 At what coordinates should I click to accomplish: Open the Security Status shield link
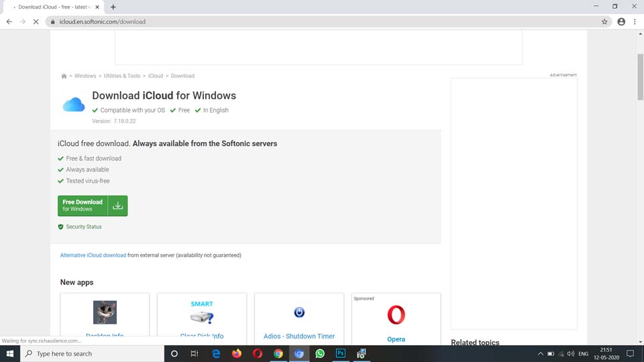click(x=80, y=227)
